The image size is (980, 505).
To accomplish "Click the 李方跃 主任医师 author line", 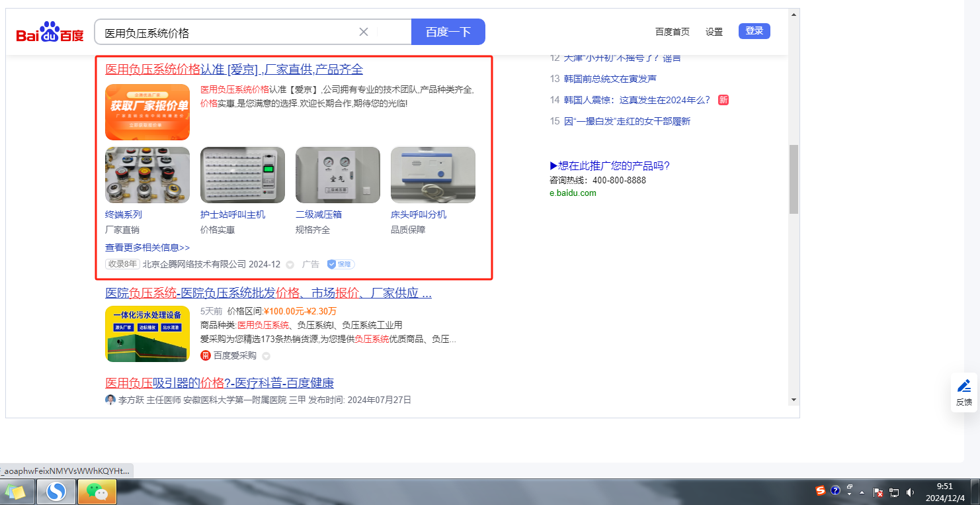I will [265, 400].
